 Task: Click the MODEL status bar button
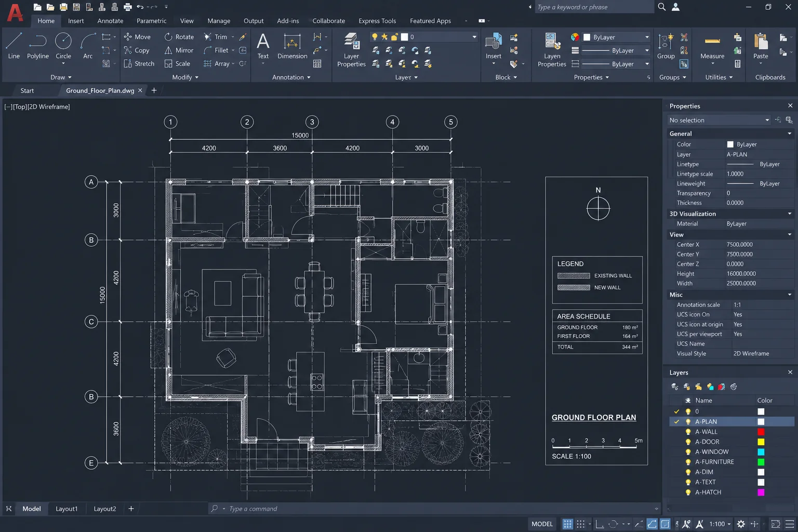(542, 524)
